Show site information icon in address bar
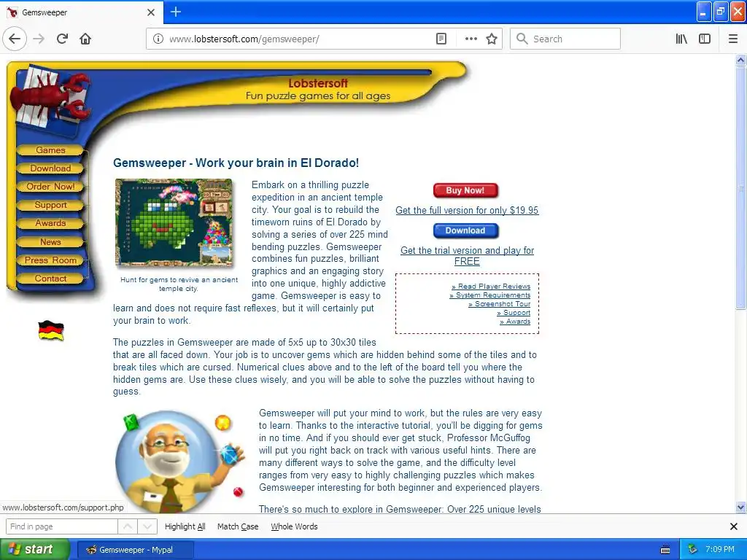This screenshot has height=560, width=747. pyautogui.click(x=158, y=39)
